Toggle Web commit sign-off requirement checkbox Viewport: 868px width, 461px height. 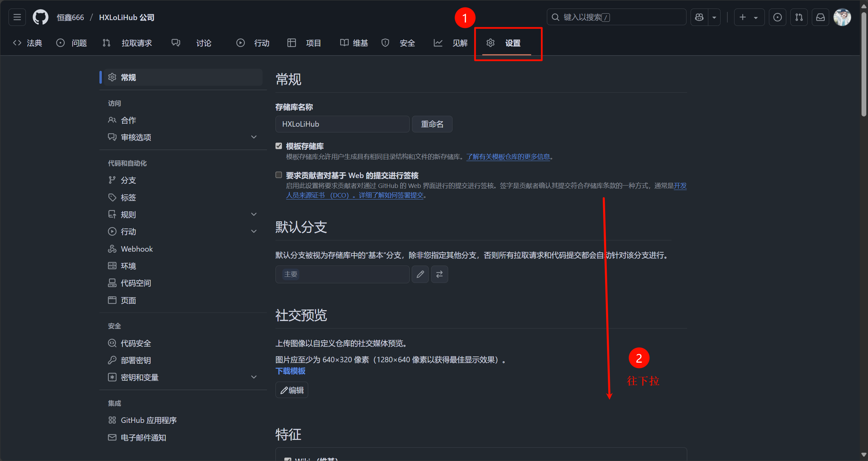(279, 175)
